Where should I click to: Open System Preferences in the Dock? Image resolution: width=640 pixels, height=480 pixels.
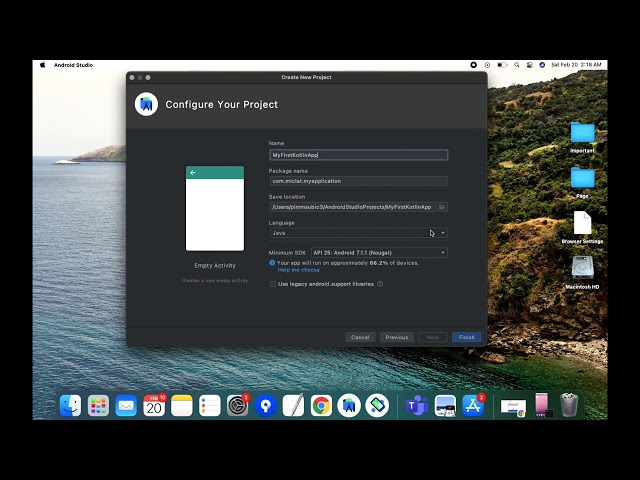click(238, 405)
